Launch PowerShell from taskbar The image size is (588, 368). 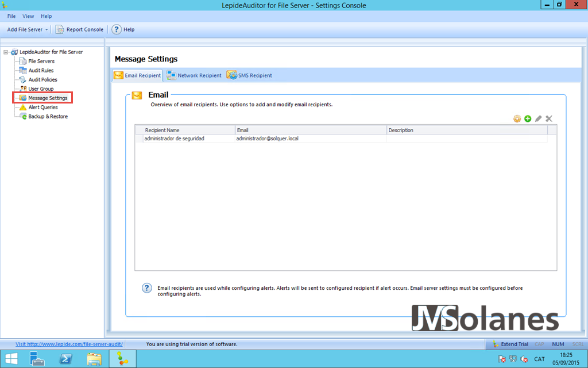pyautogui.click(x=65, y=359)
